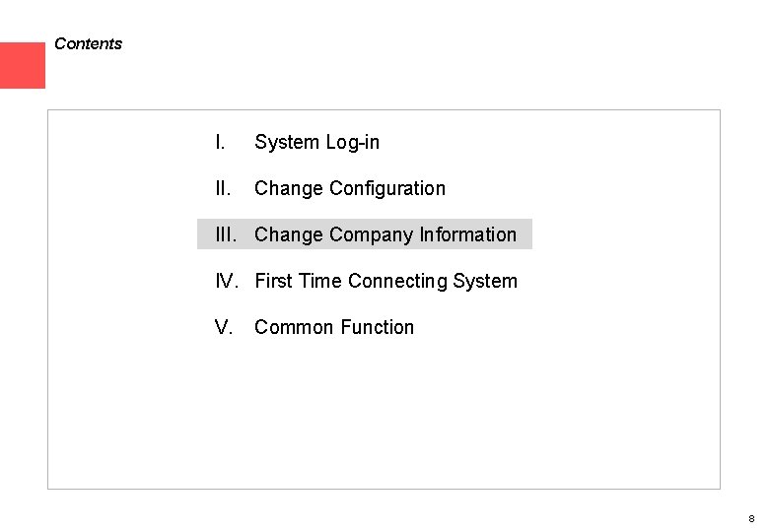
Task: Click the page number 8
Action: pos(751,518)
